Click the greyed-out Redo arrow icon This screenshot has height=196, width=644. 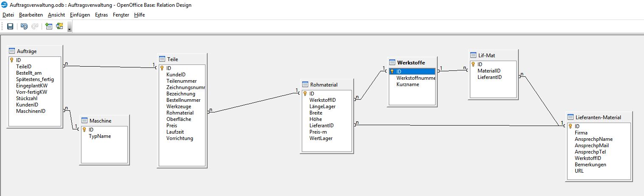[35, 26]
